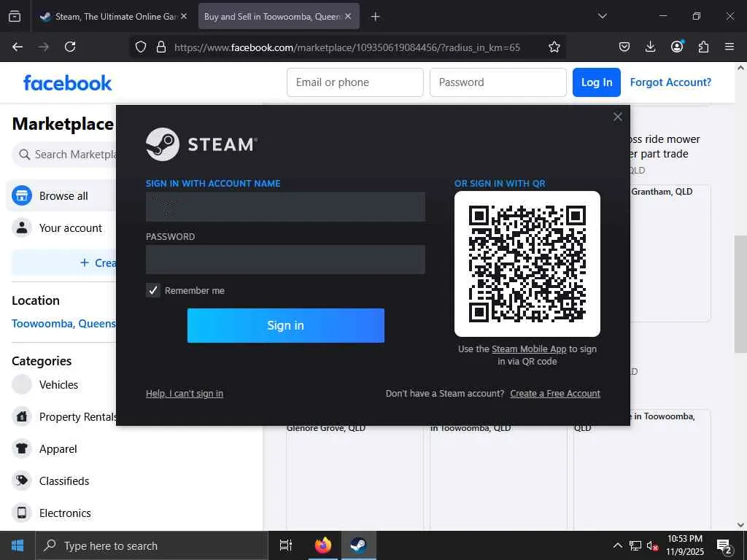Click the Classifieds tag icon
This screenshot has width=747, height=560.
[21, 481]
